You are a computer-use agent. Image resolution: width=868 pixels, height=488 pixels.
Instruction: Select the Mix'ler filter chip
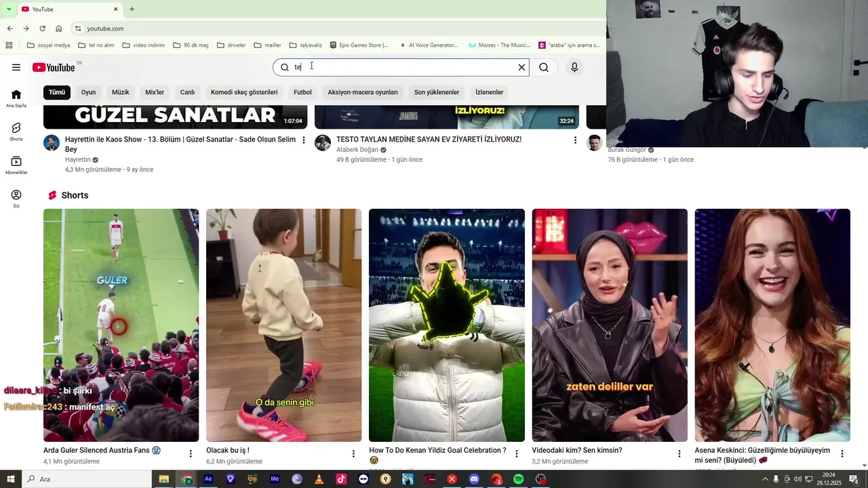coord(155,92)
